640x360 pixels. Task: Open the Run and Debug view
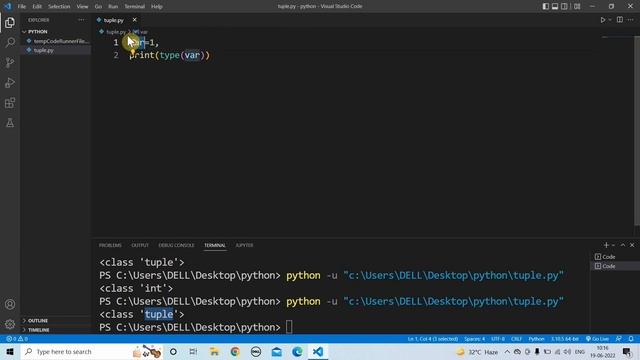pyautogui.click(x=10, y=82)
